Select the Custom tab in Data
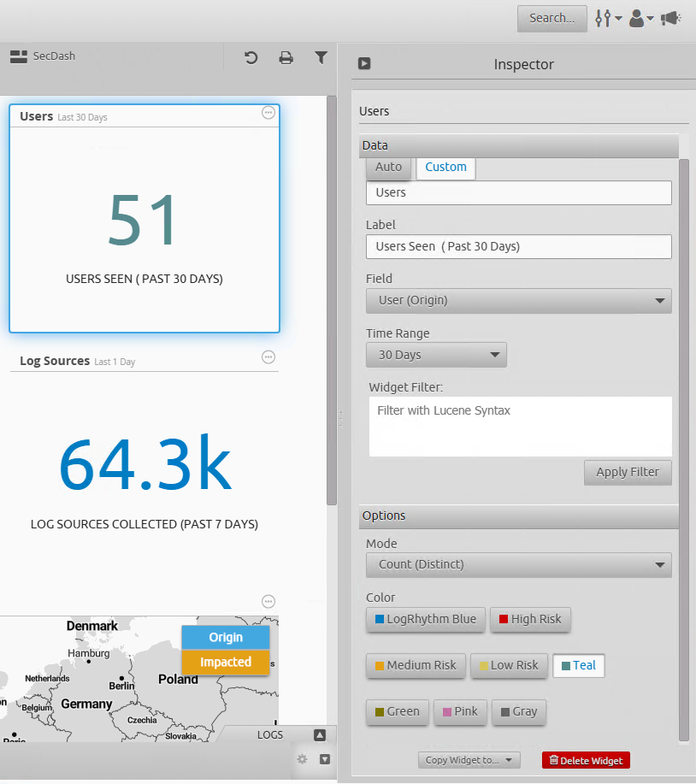 [445, 167]
